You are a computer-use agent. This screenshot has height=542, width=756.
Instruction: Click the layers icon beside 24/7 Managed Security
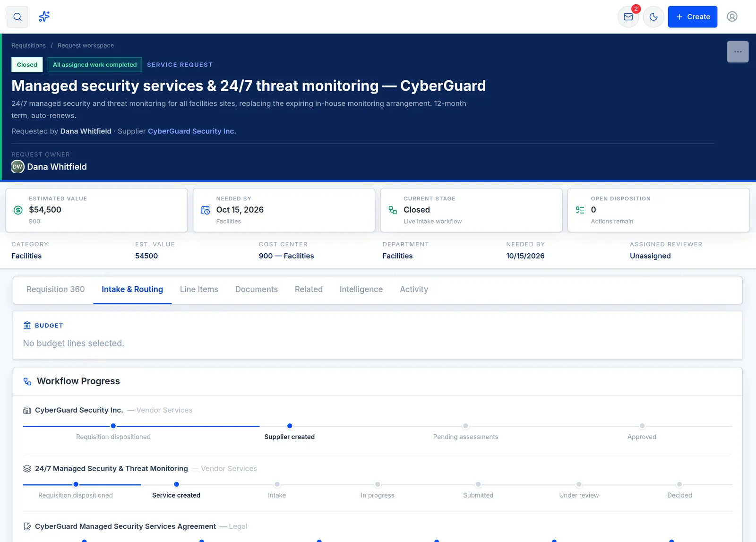[27, 469]
